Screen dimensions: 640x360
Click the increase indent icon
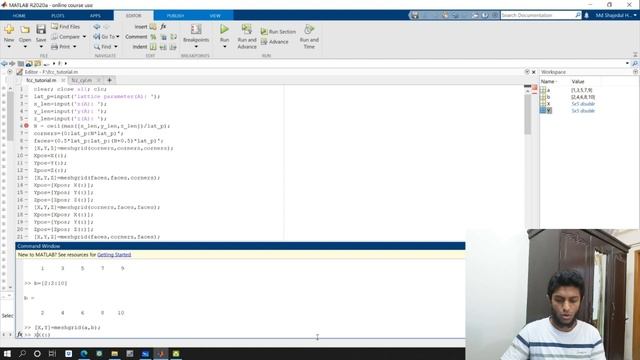pos(163,47)
